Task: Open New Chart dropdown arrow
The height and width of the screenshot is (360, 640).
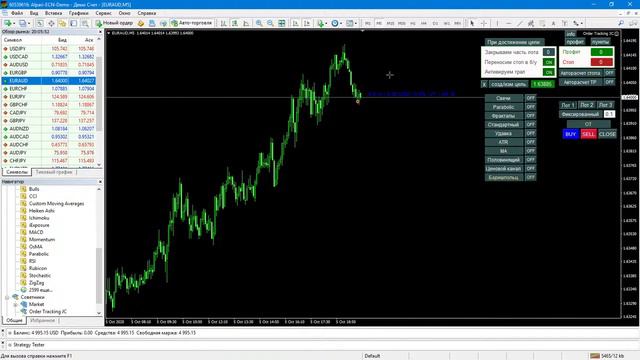Action: (13, 23)
